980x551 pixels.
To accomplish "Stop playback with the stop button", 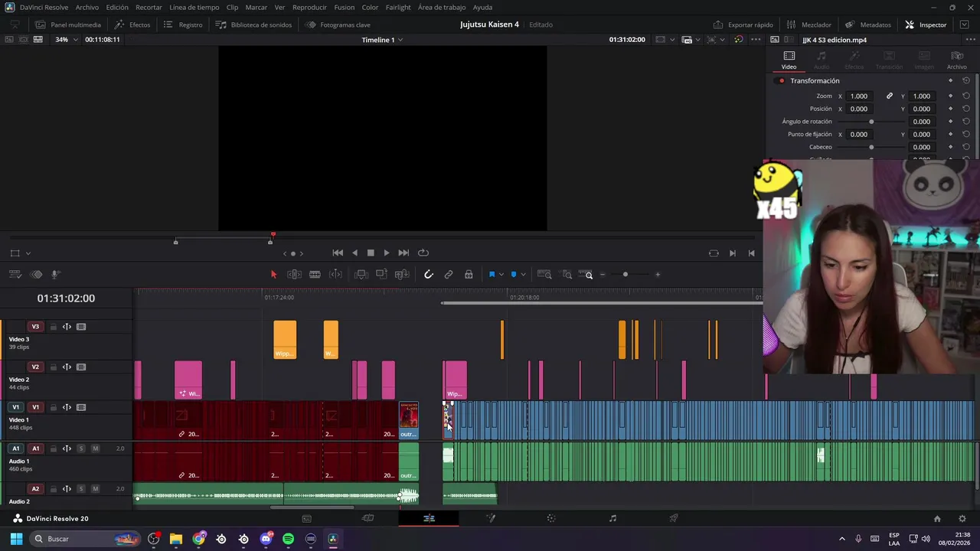I will pos(371,253).
